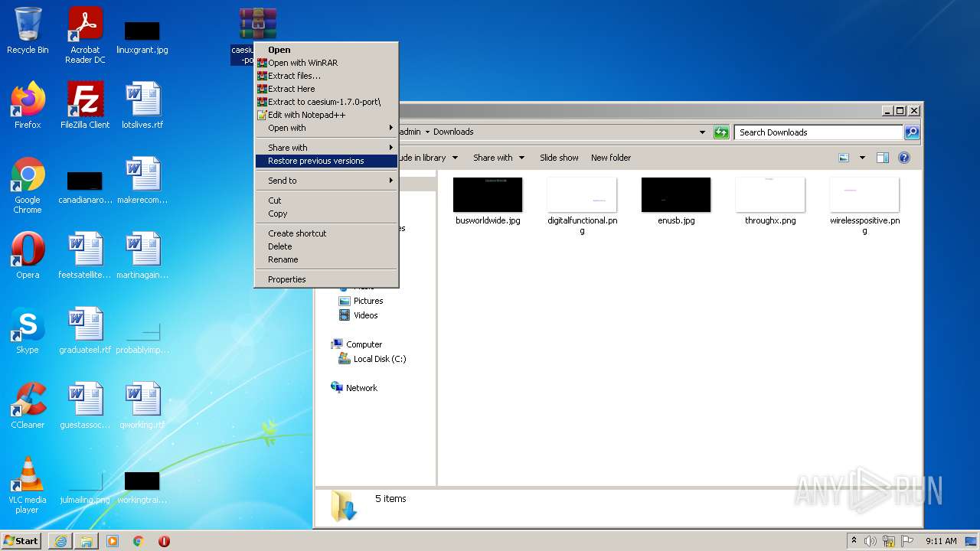Click Chrome icon in the taskbar

tap(139, 541)
